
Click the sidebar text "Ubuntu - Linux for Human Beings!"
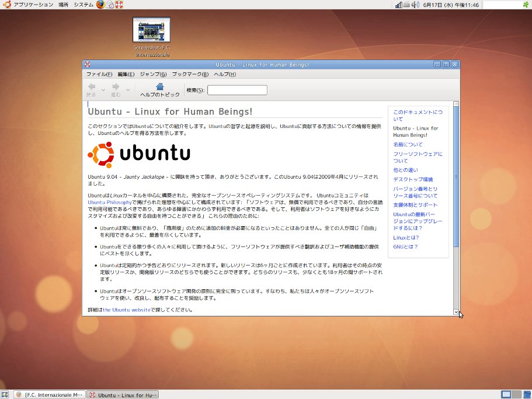pos(416,131)
